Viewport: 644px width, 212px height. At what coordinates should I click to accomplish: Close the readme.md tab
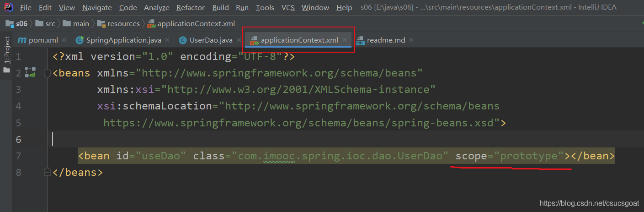click(411, 40)
